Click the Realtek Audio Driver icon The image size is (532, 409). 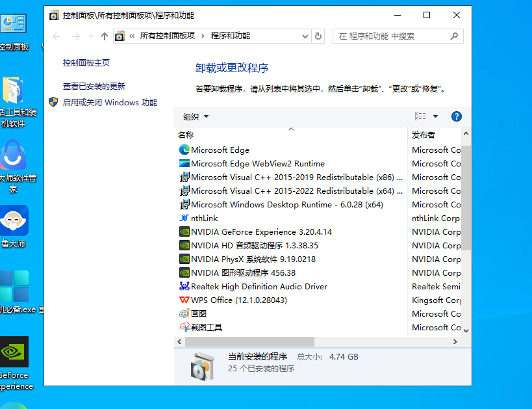pos(184,286)
